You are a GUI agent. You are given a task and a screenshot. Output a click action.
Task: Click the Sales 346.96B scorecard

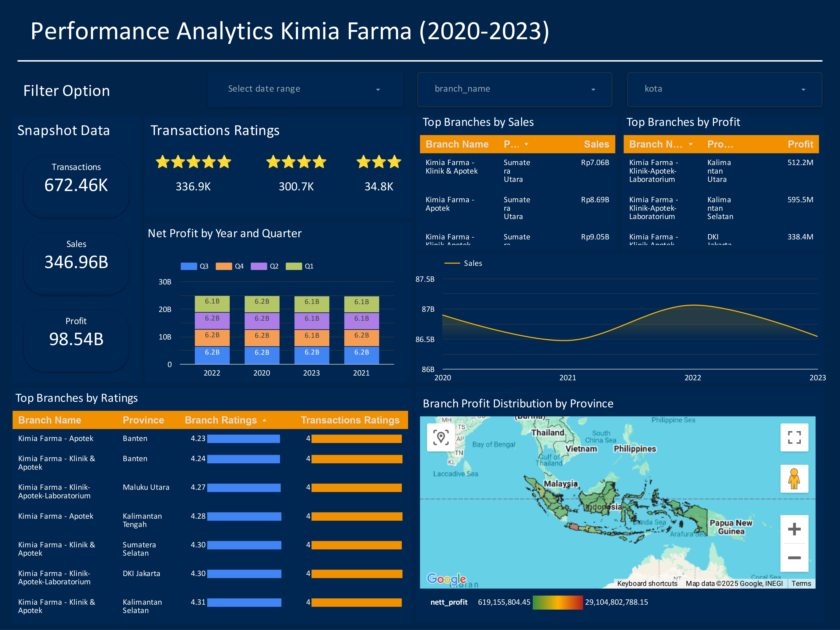(x=76, y=264)
